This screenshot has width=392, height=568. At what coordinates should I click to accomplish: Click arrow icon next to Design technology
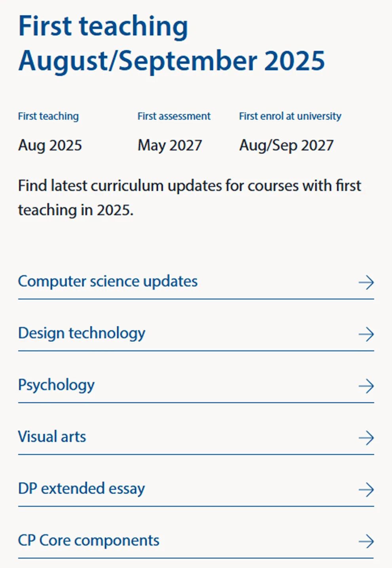point(366,334)
